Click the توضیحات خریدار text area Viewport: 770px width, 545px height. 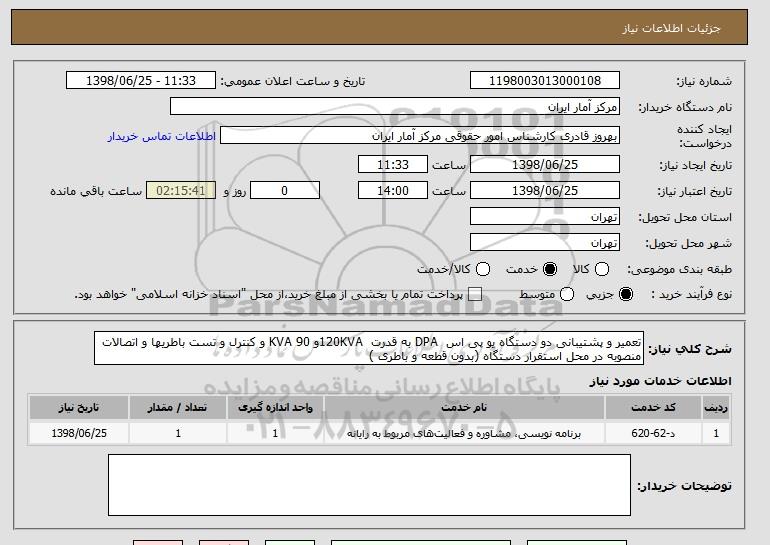tap(369, 485)
